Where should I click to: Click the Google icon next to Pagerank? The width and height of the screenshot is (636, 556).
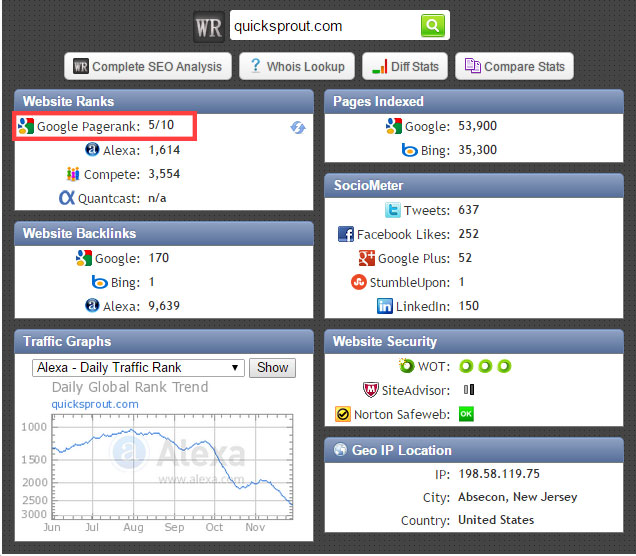pyautogui.click(x=26, y=126)
